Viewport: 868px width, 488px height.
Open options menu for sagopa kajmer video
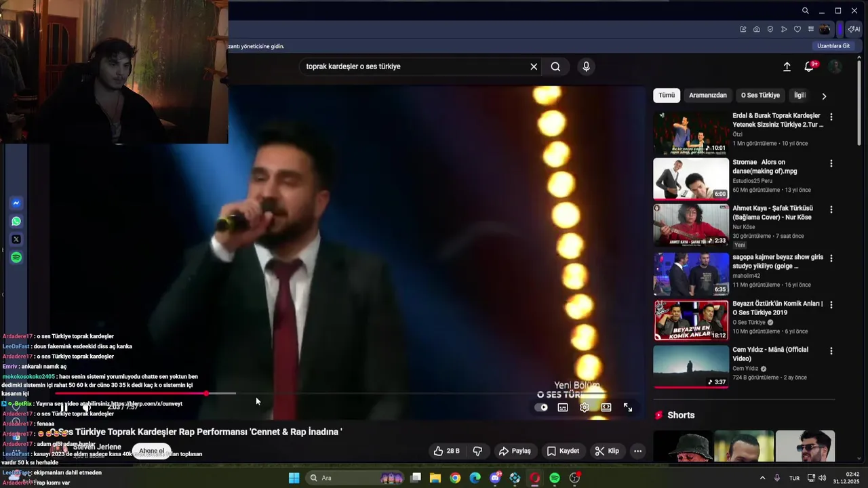pyautogui.click(x=831, y=258)
